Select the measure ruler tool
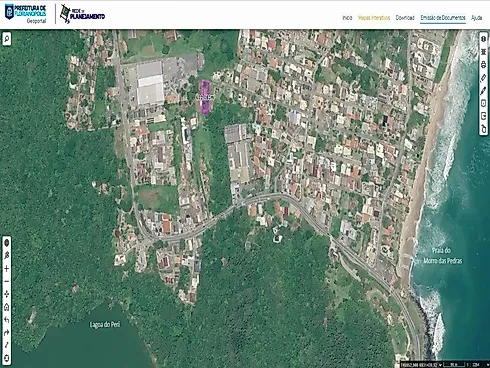This screenshot has width=490, height=368. 483,77
